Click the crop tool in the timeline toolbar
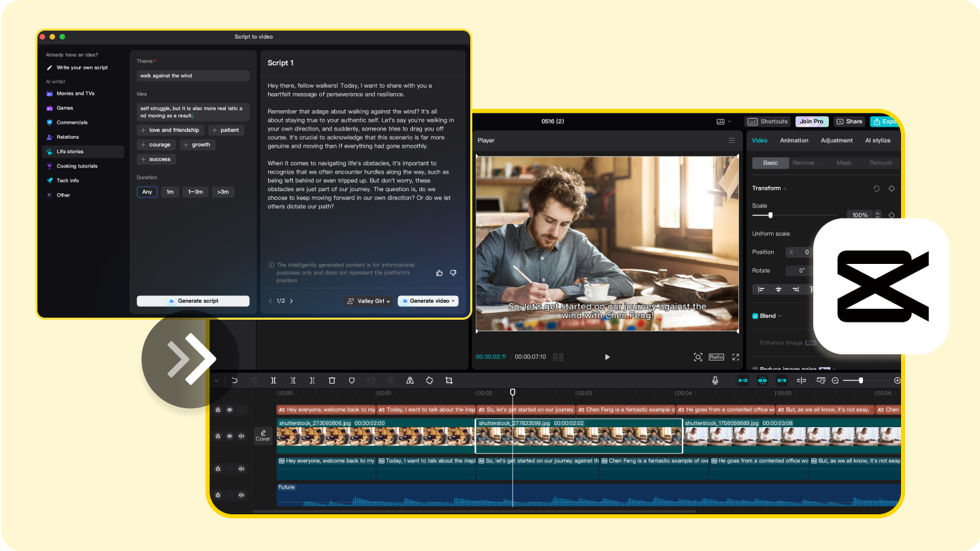This screenshot has width=980, height=551. pyautogui.click(x=448, y=381)
